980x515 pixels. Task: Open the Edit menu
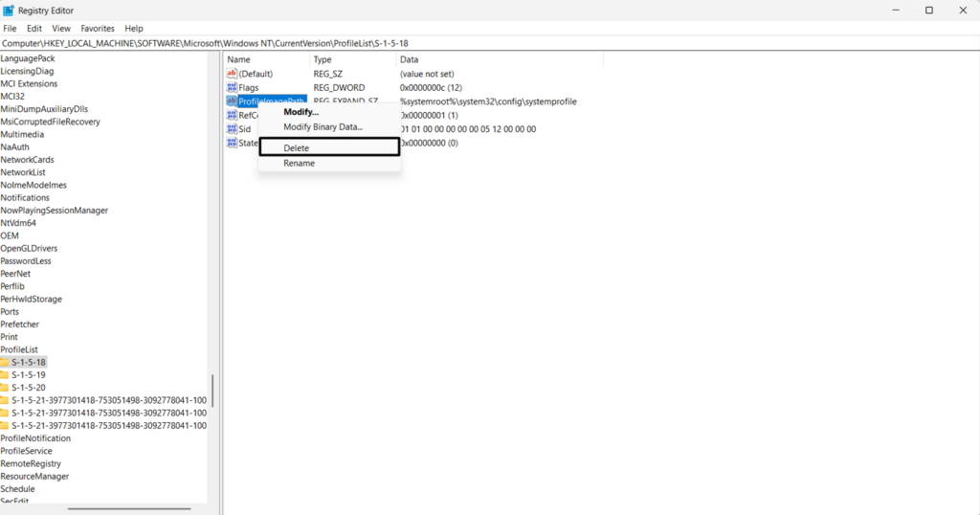[34, 28]
